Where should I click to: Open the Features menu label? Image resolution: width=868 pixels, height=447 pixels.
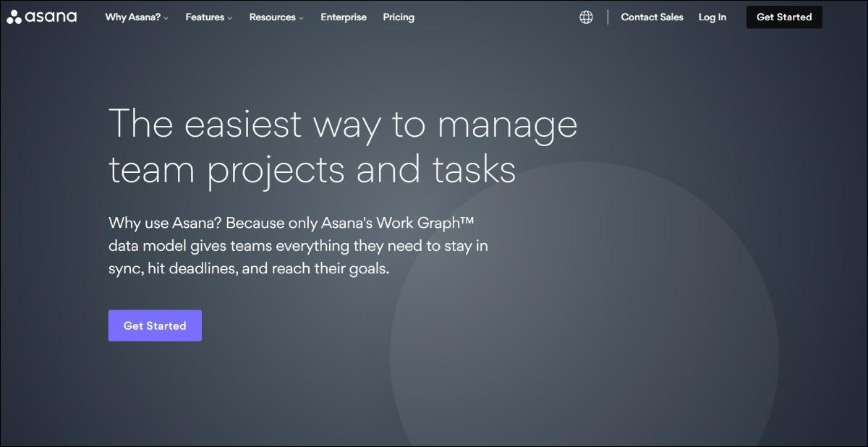pos(205,17)
